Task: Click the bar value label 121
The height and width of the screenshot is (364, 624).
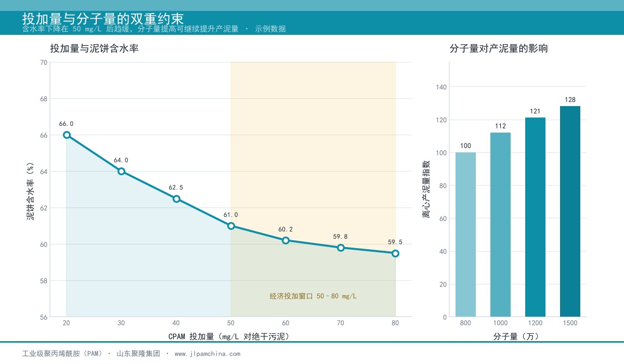Action: (535, 111)
